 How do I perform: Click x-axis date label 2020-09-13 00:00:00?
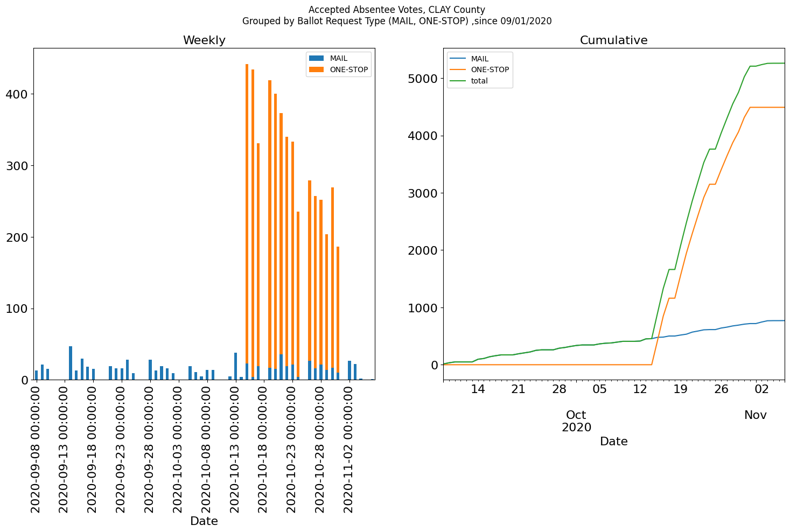click(65, 449)
